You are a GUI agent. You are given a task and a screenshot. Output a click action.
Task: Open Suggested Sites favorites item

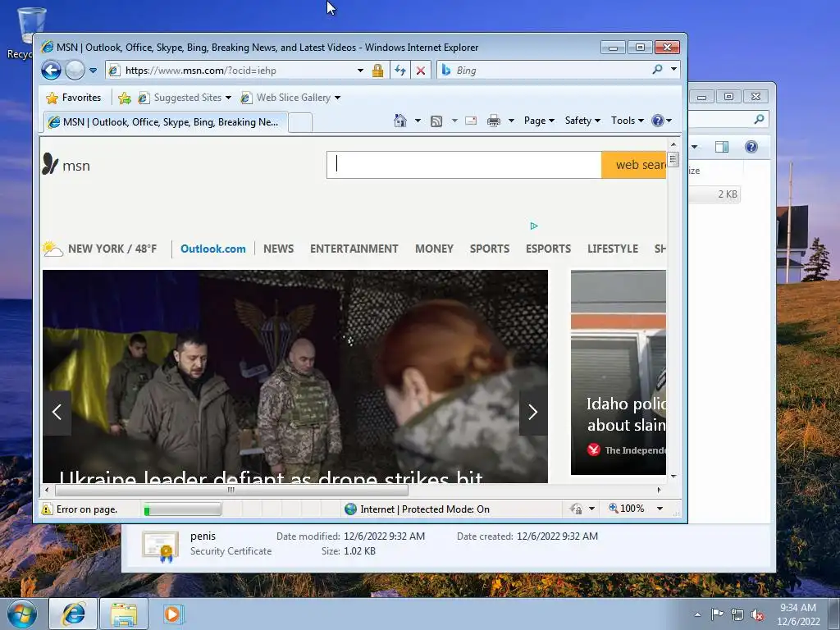tap(185, 98)
